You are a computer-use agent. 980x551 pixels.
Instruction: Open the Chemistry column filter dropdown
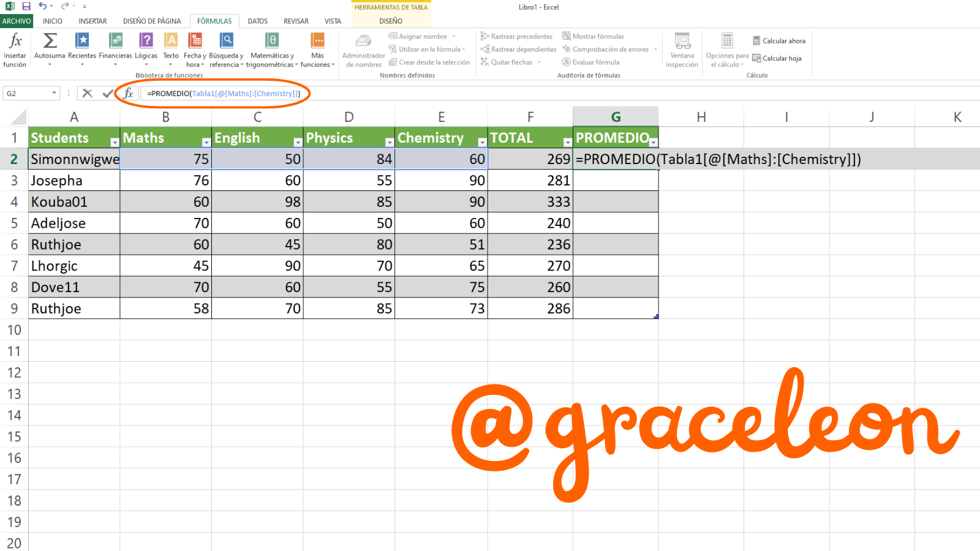(x=482, y=142)
